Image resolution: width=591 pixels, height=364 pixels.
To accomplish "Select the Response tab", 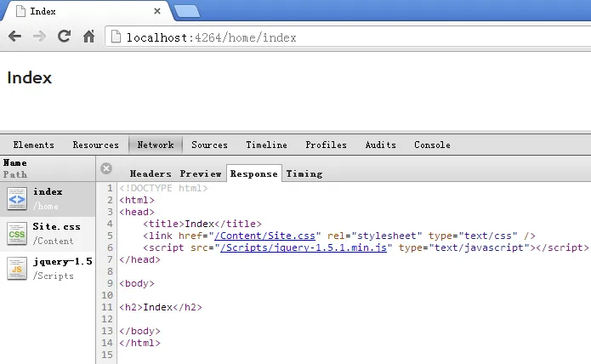I will 254,173.
